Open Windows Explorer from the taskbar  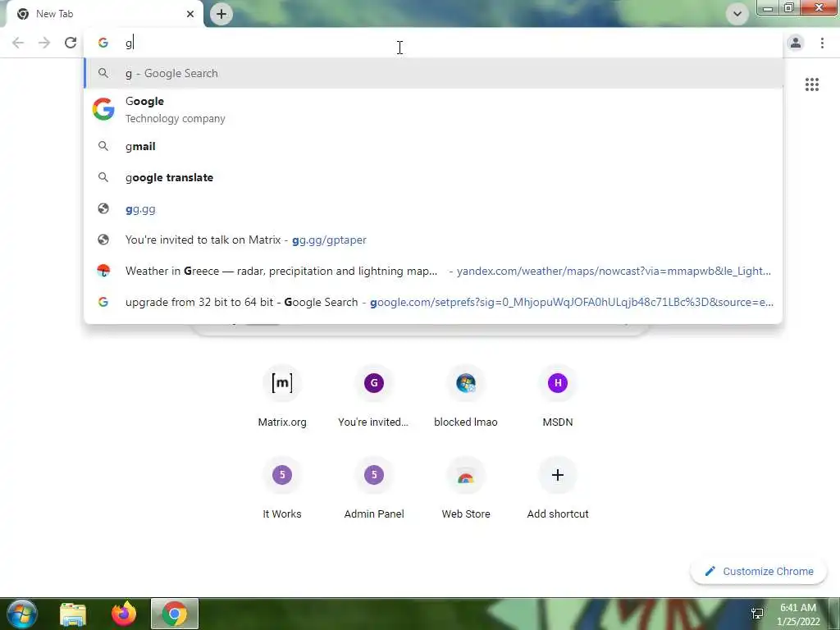(x=73, y=614)
